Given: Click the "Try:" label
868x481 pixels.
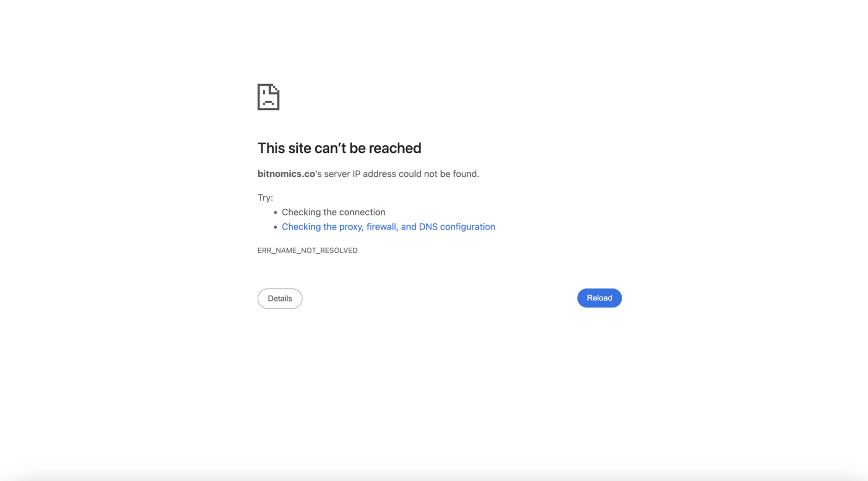Looking at the screenshot, I should coord(265,197).
